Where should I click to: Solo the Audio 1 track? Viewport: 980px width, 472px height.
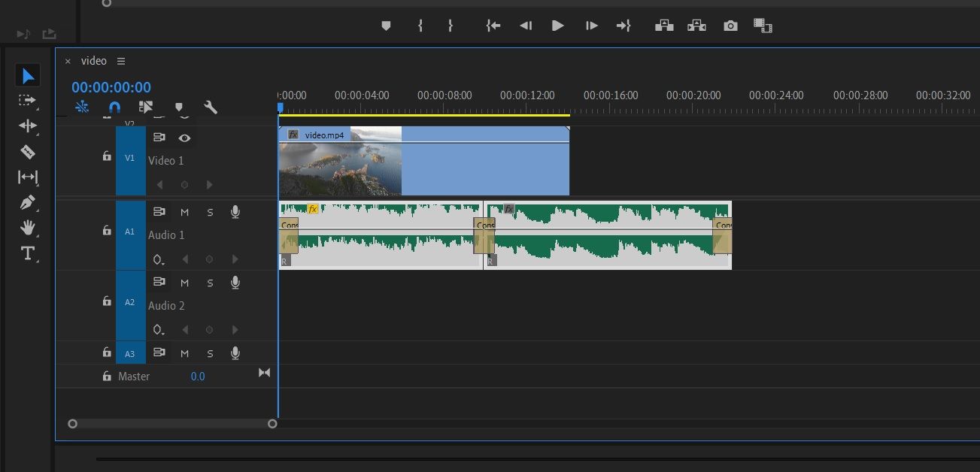tap(210, 212)
